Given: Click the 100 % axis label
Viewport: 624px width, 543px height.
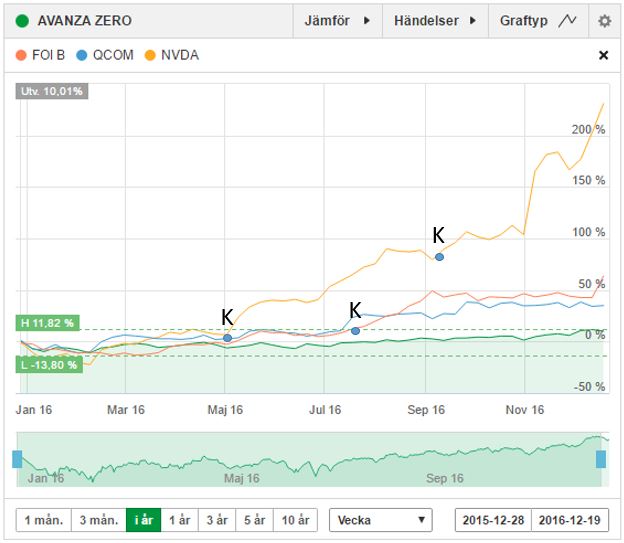Looking at the screenshot, I should [588, 232].
